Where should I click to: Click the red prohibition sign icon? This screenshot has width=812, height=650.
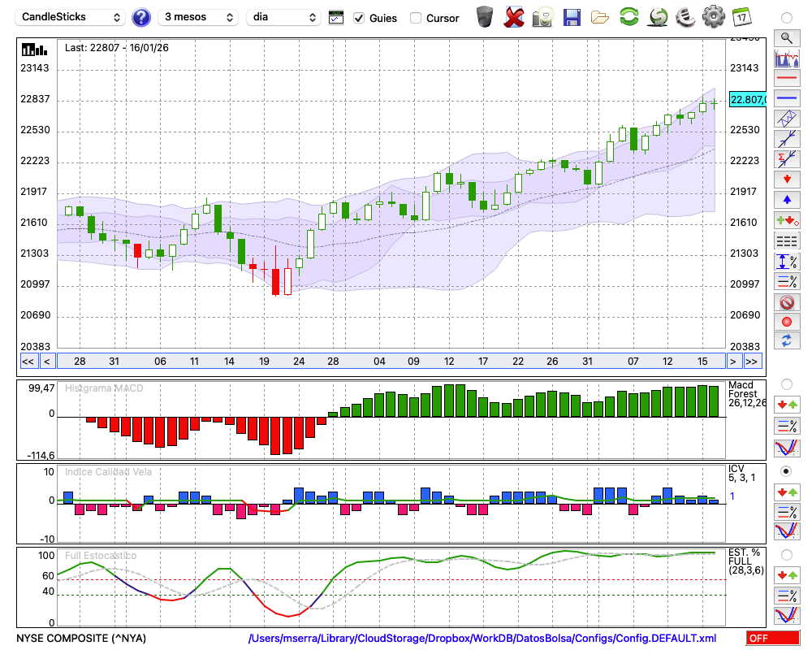787,302
